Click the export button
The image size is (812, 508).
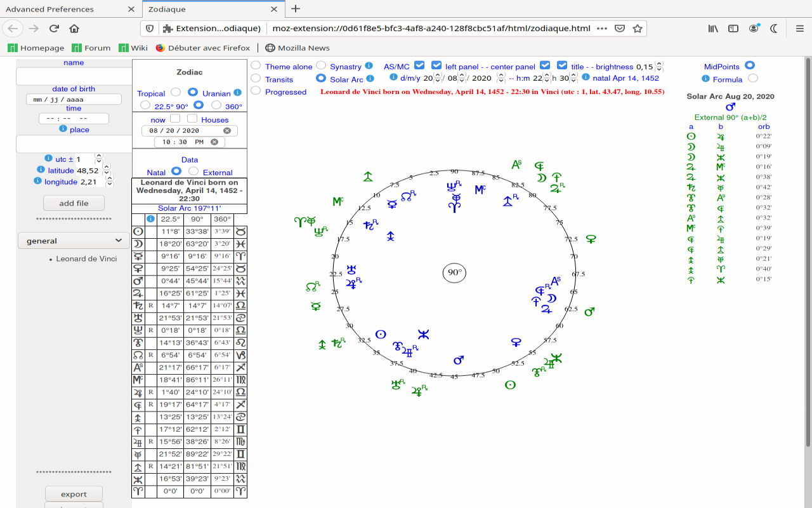[74, 494]
